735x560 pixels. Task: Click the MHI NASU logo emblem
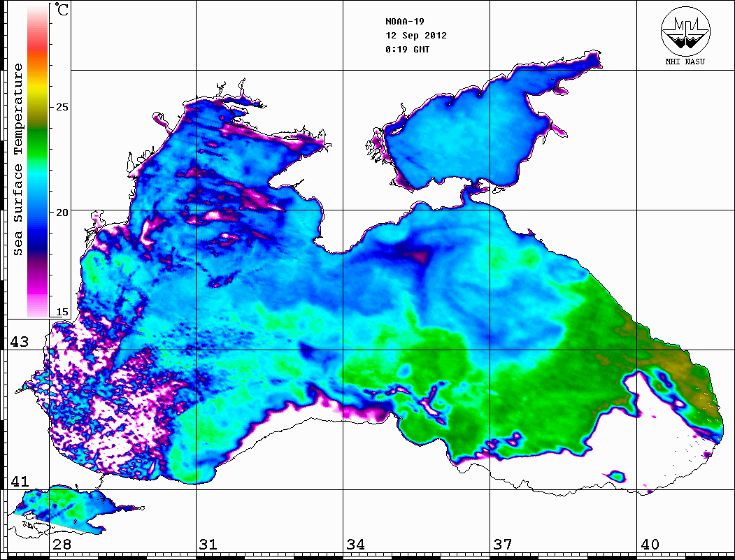click(x=685, y=31)
